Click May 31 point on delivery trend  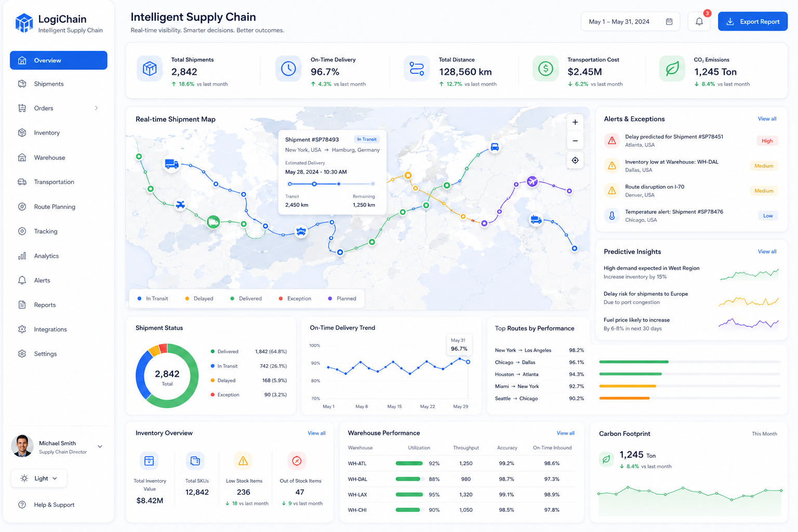click(468, 362)
